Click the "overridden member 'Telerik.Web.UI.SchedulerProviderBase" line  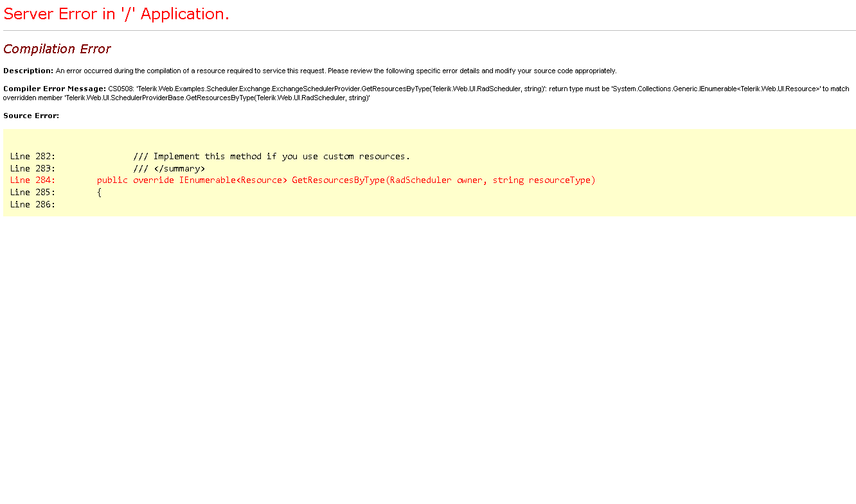[x=186, y=98]
